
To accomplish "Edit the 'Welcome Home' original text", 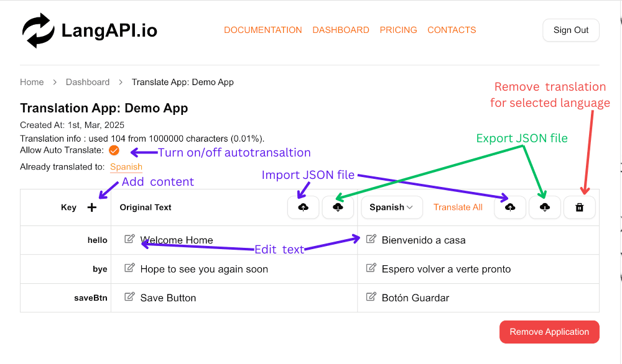I will (x=129, y=239).
